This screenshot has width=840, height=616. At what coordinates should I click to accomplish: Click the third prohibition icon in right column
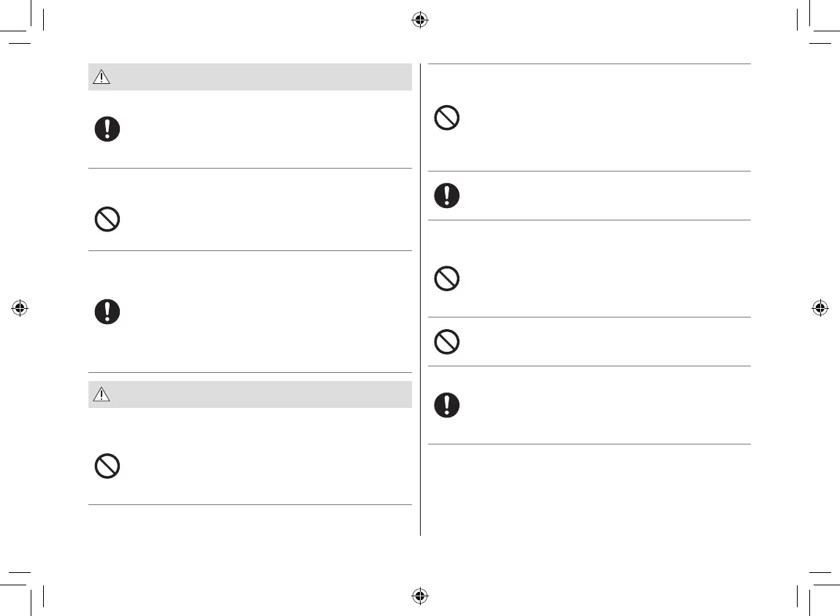pyautogui.click(x=447, y=342)
